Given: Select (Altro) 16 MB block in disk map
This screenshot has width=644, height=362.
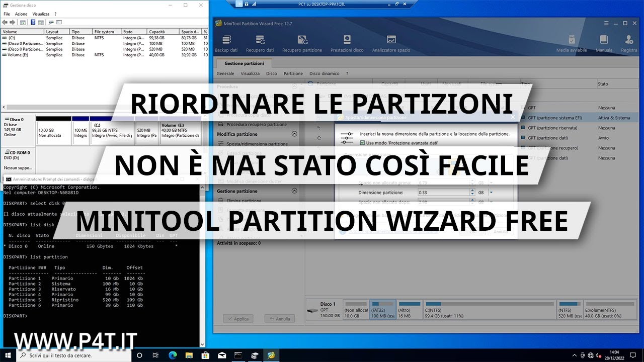Looking at the screenshot, I should [410, 310].
